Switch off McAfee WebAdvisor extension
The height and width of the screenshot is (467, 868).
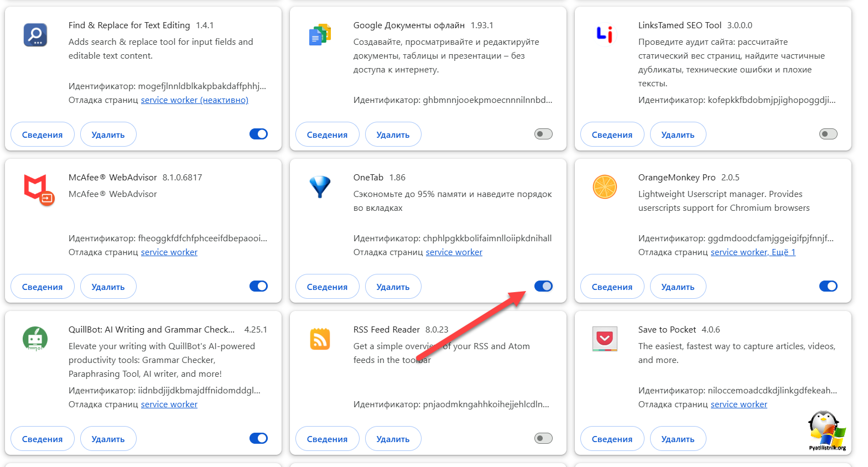(x=258, y=286)
